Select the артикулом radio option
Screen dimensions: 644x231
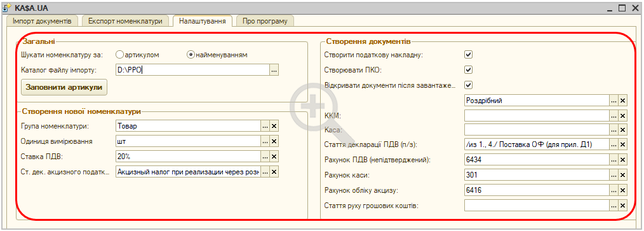(119, 54)
